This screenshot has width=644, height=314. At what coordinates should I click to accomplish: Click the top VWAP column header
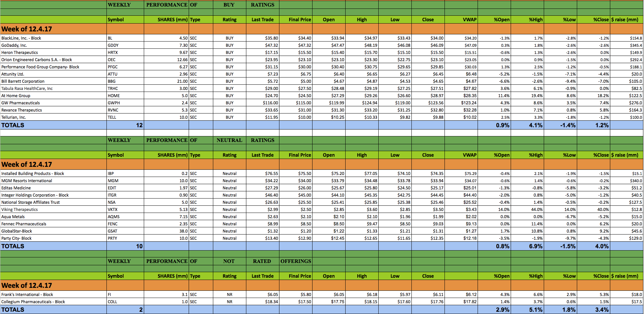pos(461,20)
